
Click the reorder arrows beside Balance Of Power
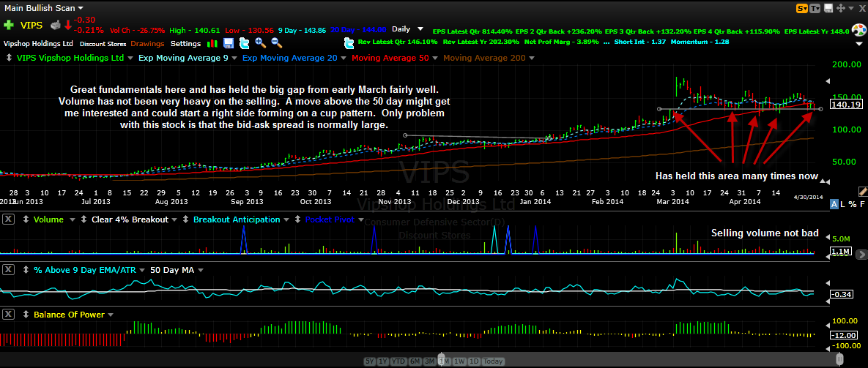(26, 315)
